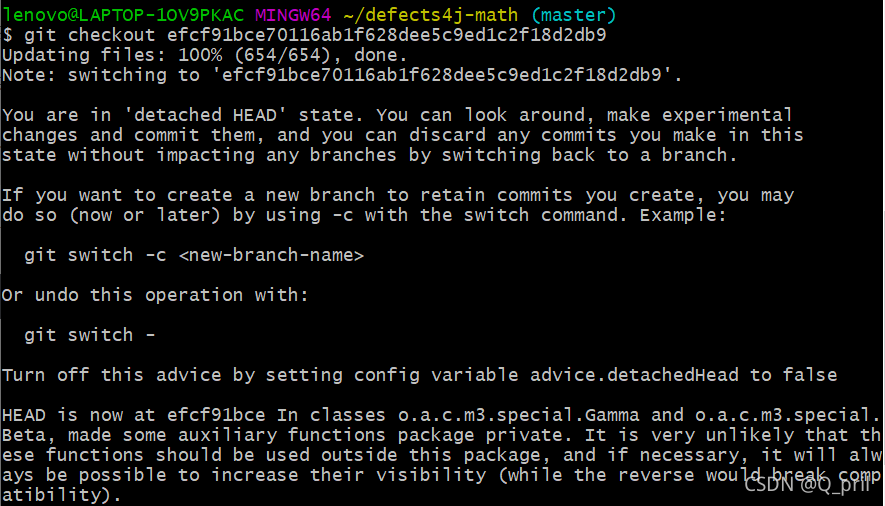Click the 'git checkout' command text
The image size is (885, 506).
tap(90, 35)
